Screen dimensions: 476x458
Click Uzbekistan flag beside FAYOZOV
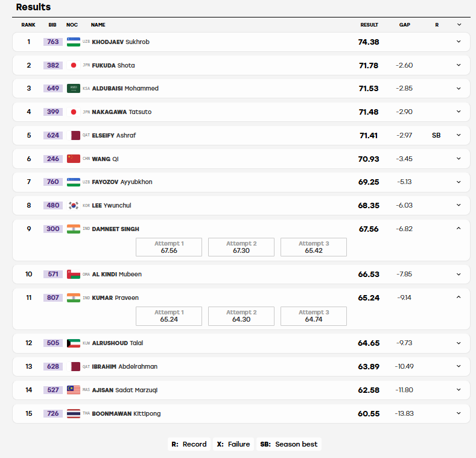pos(74,182)
